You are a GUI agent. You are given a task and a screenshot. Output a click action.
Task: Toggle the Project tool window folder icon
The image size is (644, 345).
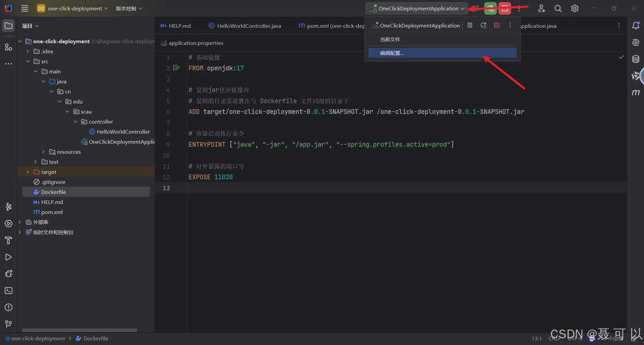8,26
